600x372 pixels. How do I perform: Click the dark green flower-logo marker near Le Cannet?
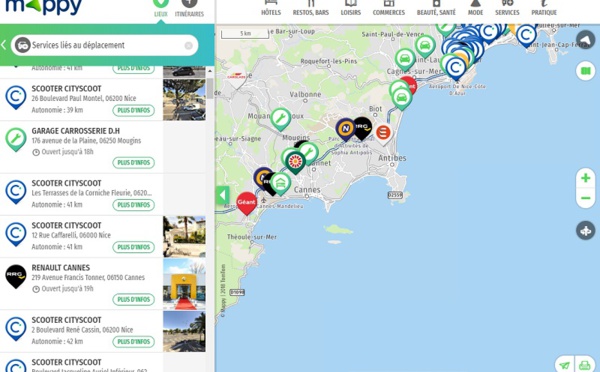coord(295,162)
